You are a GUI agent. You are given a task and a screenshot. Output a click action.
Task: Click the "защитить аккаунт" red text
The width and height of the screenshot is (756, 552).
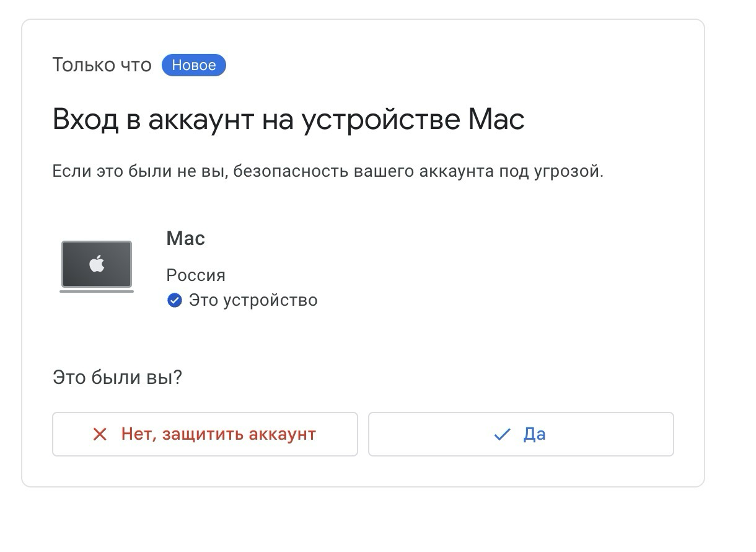tap(239, 434)
